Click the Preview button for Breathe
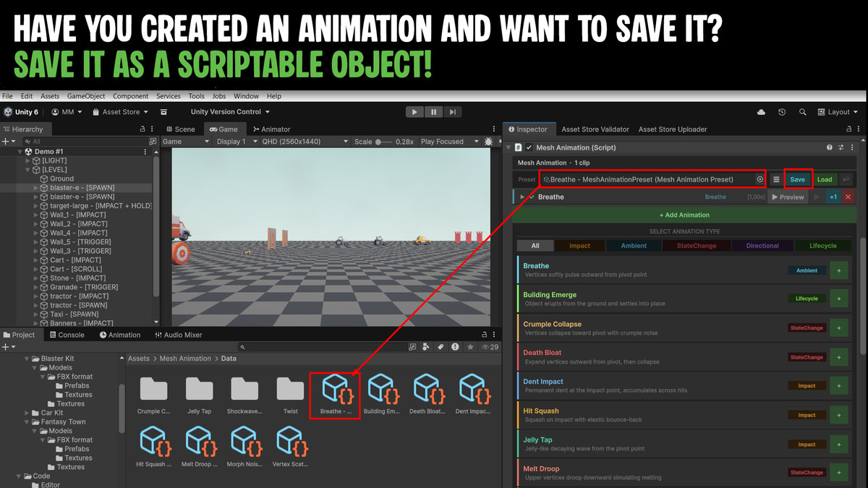The image size is (868, 488). pyautogui.click(x=788, y=197)
